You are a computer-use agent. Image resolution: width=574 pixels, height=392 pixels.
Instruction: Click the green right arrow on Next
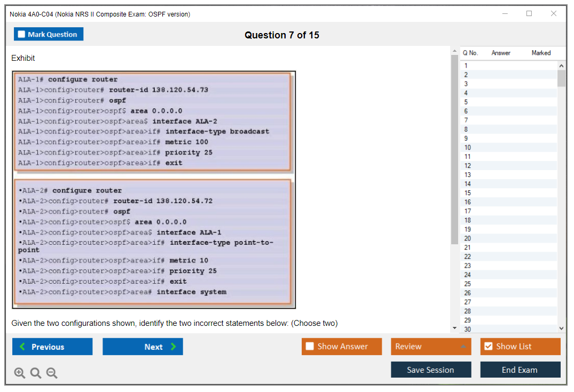[x=173, y=347]
